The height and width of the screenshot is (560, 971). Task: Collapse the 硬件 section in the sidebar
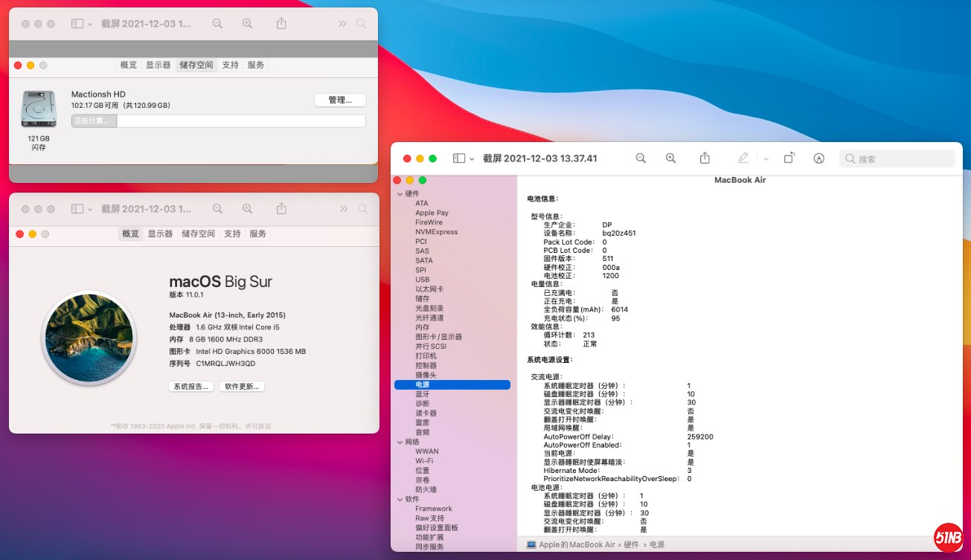click(399, 194)
